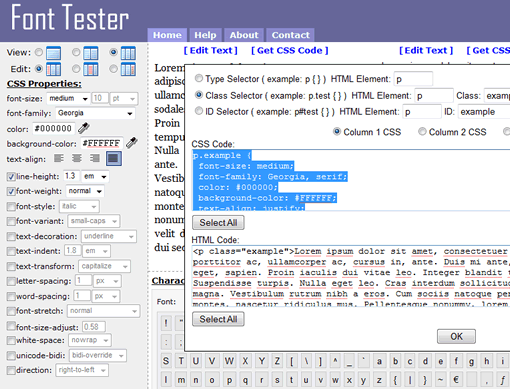The width and height of the screenshot is (510, 389).
Task: Set text-align to justify
Action: click(x=114, y=158)
